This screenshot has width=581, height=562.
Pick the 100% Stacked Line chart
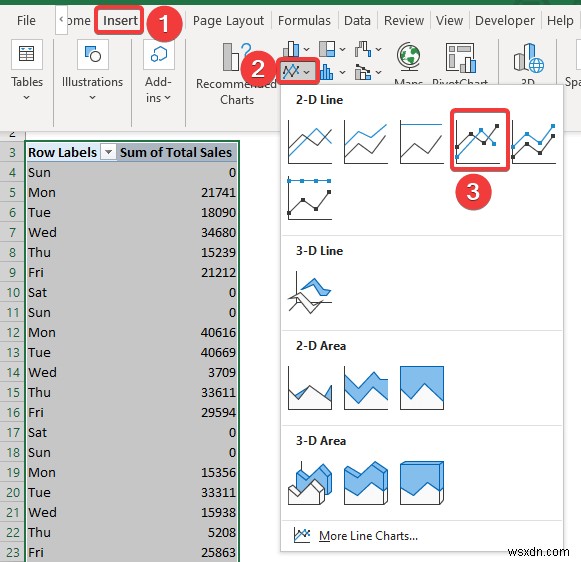(x=422, y=143)
